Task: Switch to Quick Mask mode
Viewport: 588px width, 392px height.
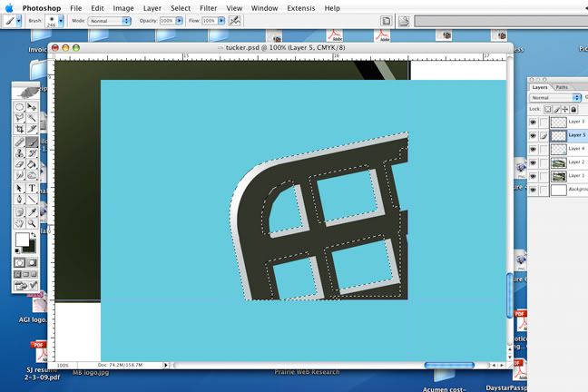Action: point(33,262)
